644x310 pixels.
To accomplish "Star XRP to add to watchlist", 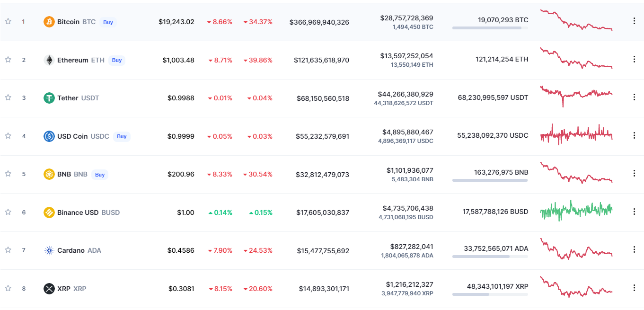I will [x=8, y=288].
